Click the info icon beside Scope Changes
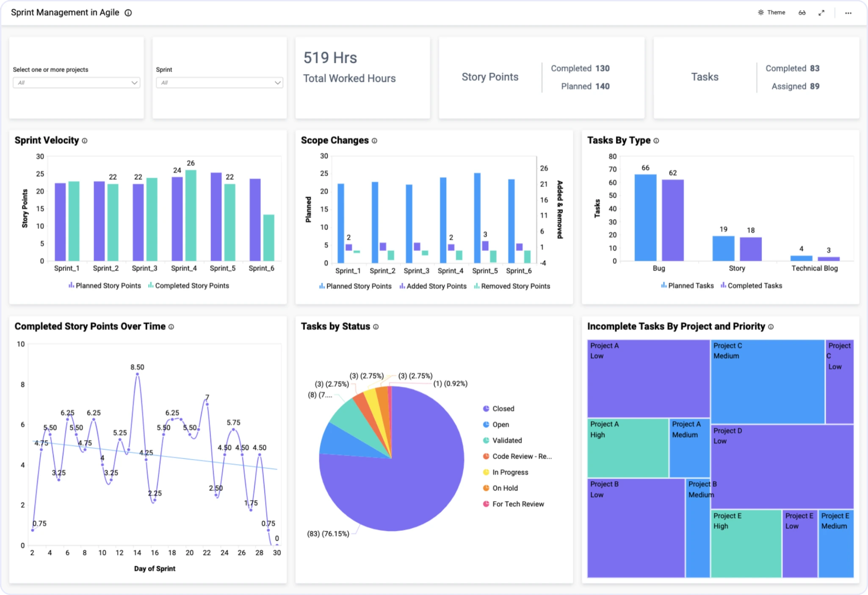 coord(374,141)
